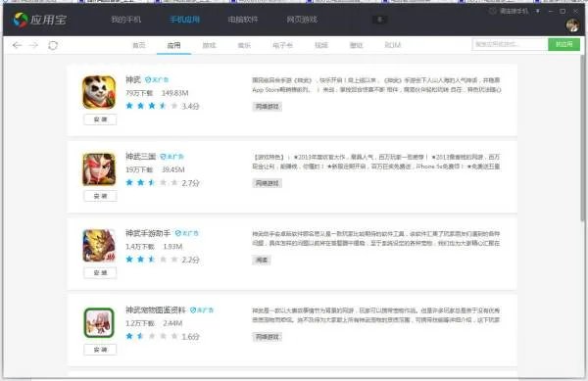The width and height of the screenshot is (588, 381).
Task: Open the ROM tab
Action: pos(393,45)
